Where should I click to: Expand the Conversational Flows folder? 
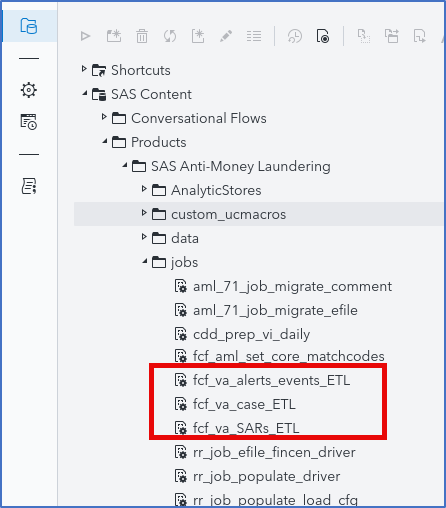[104, 117]
